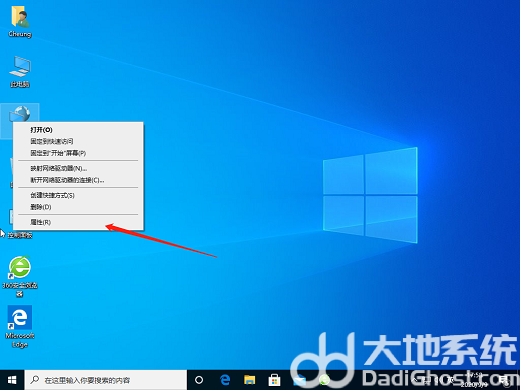Image resolution: width=520 pixels, height=390 pixels.
Task: Select the Microsoft Edge desktop shortcut
Action: click(20, 327)
